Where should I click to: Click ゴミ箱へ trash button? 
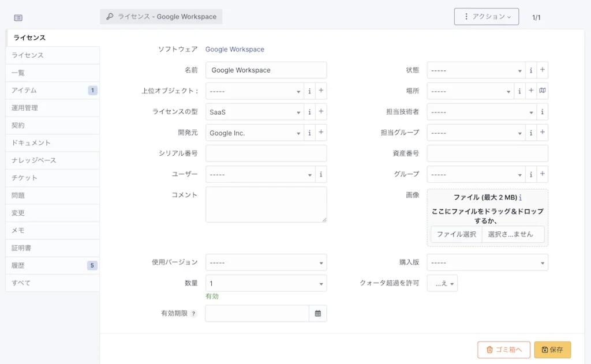(x=503, y=350)
